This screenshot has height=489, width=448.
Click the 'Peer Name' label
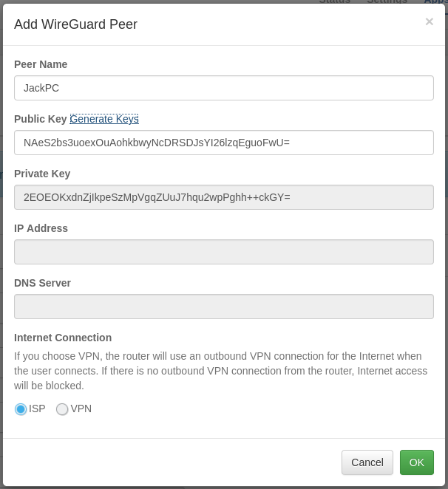point(41,64)
